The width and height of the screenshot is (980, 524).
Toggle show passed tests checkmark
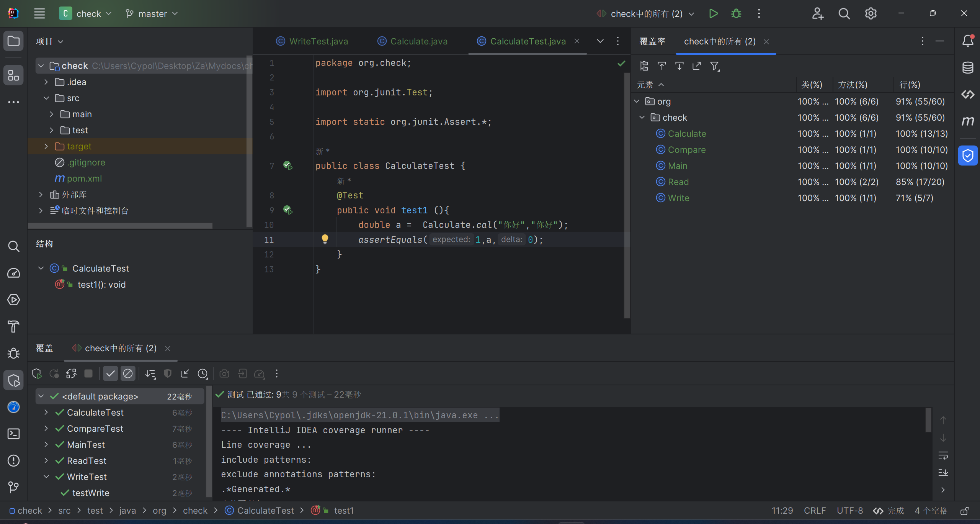point(110,373)
